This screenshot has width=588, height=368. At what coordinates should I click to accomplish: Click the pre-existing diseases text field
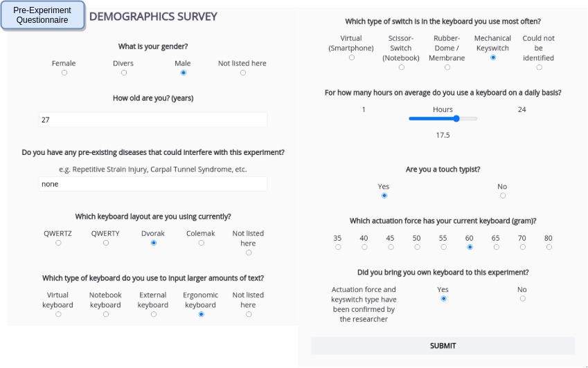152,184
